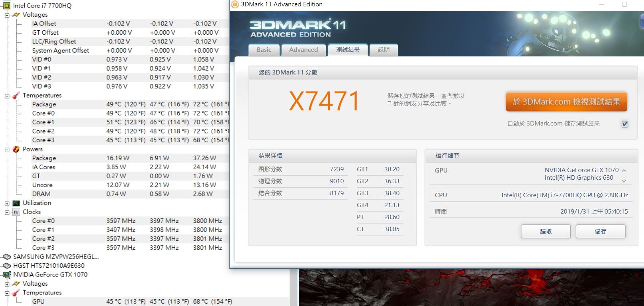Image resolution: width=644 pixels, height=306 pixels.
Task: Collapse the GTX 1070 Temperatures node
Action: (x=7, y=293)
